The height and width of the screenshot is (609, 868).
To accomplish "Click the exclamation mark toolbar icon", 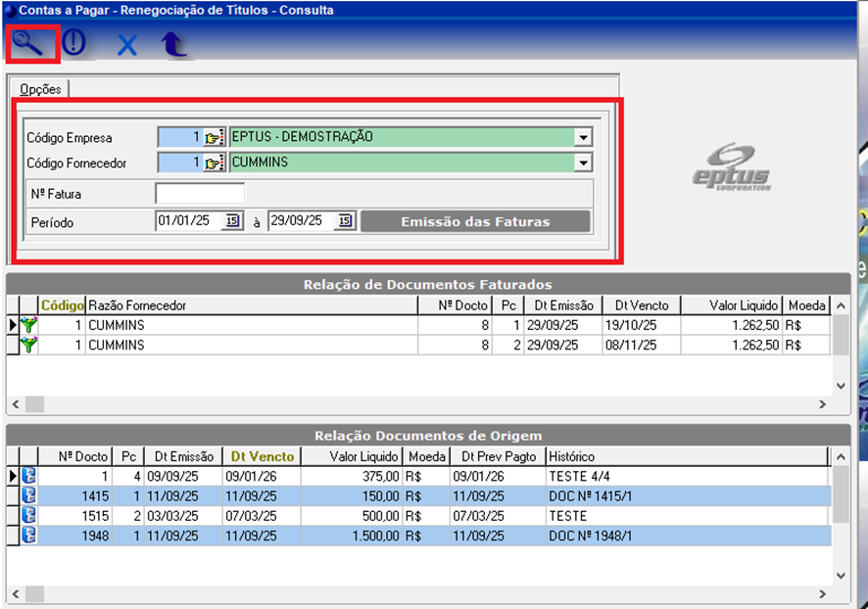I will [75, 44].
